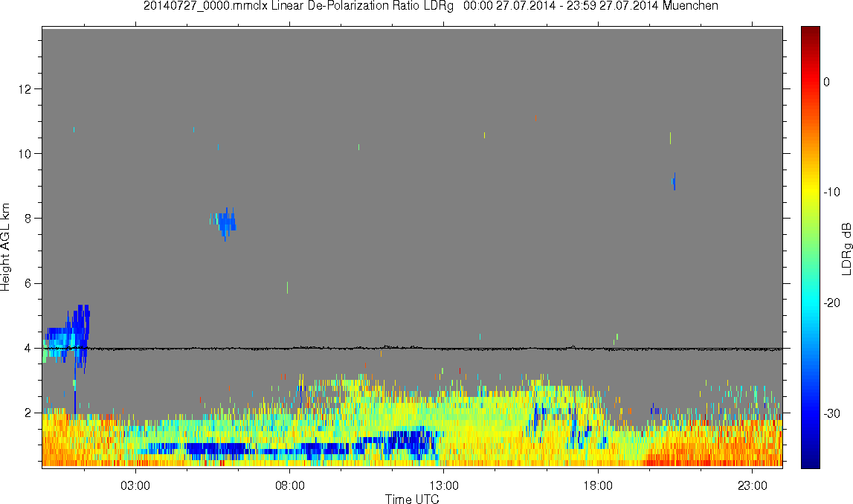Click the plot title text at top

pyautogui.click(x=431, y=6)
